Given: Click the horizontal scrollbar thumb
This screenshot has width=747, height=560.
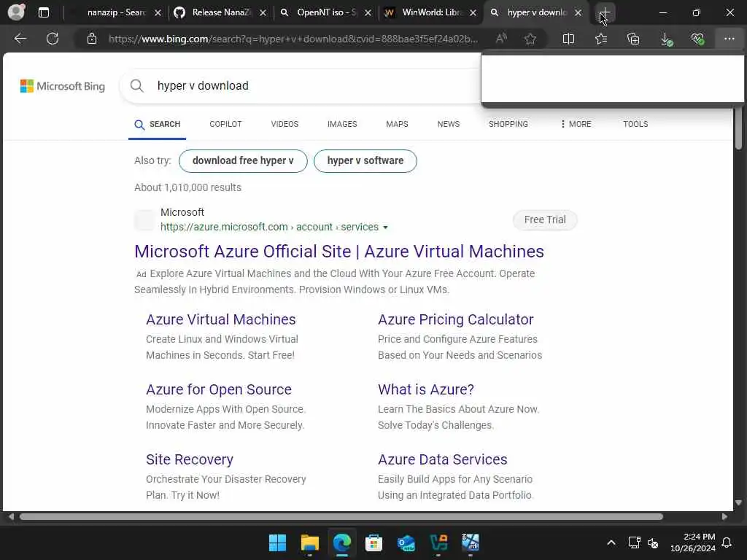Looking at the screenshot, I should coord(341,517).
